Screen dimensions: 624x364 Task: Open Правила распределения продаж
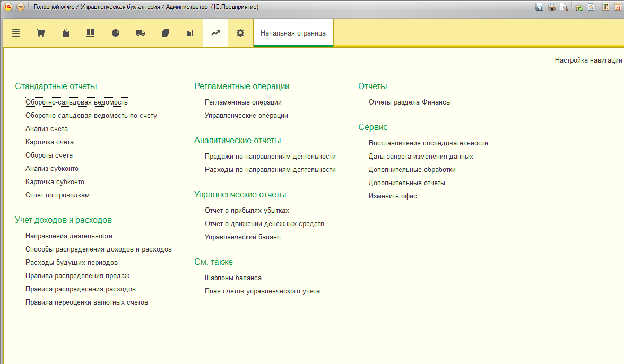(x=77, y=276)
